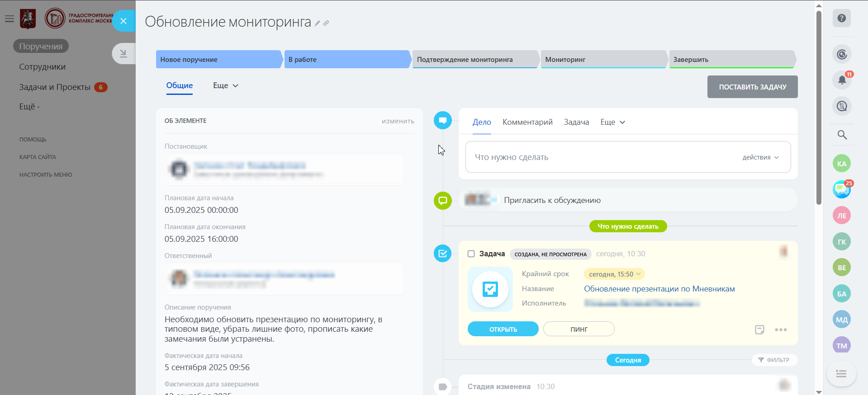Open the KA contact avatar

(842, 164)
